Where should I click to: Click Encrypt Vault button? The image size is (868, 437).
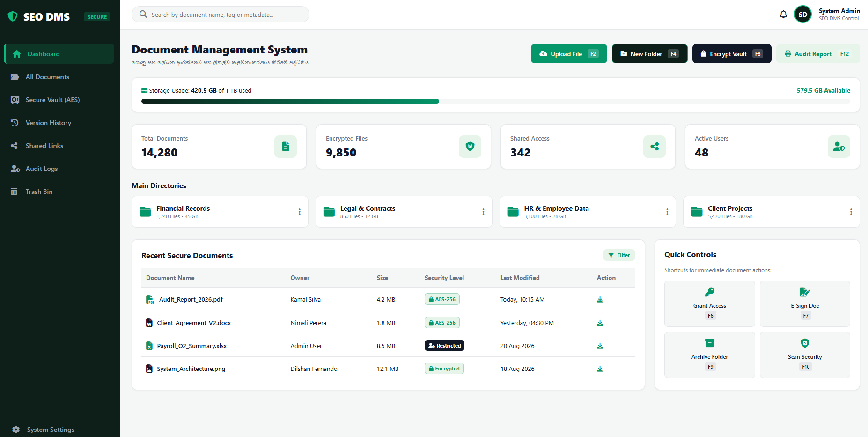732,54
